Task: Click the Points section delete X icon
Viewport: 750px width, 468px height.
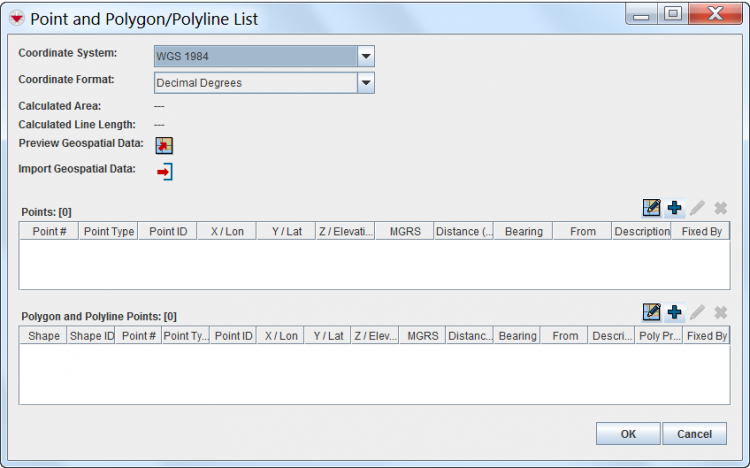Action: pyautogui.click(x=720, y=208)
